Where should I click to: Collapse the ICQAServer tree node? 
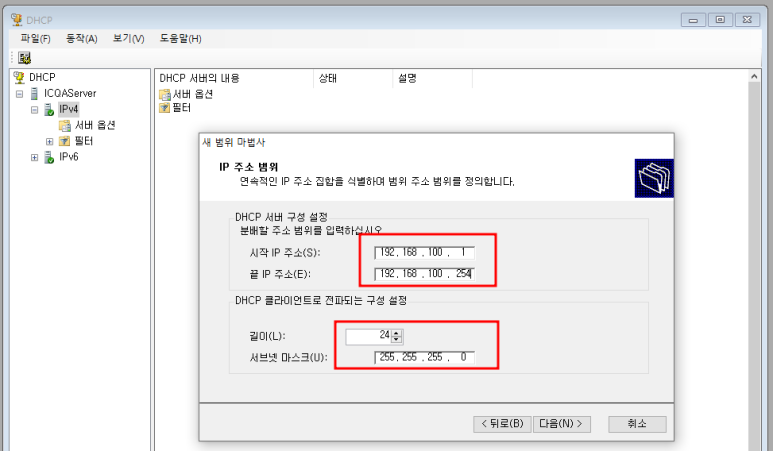pyautogui.click(x=19, y=94)
